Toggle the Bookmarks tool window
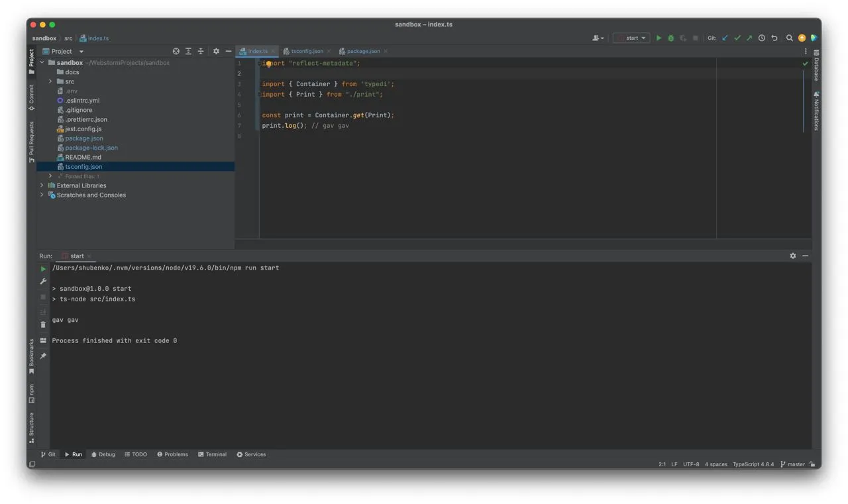Screen dimensions: 848x504 [x=31, y=356]
